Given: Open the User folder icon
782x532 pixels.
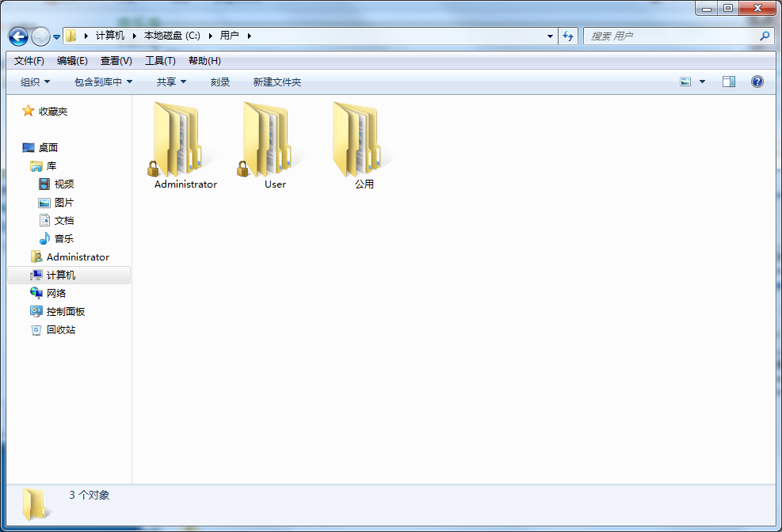Looking at the screenshot, I should (x=267, y=139).
